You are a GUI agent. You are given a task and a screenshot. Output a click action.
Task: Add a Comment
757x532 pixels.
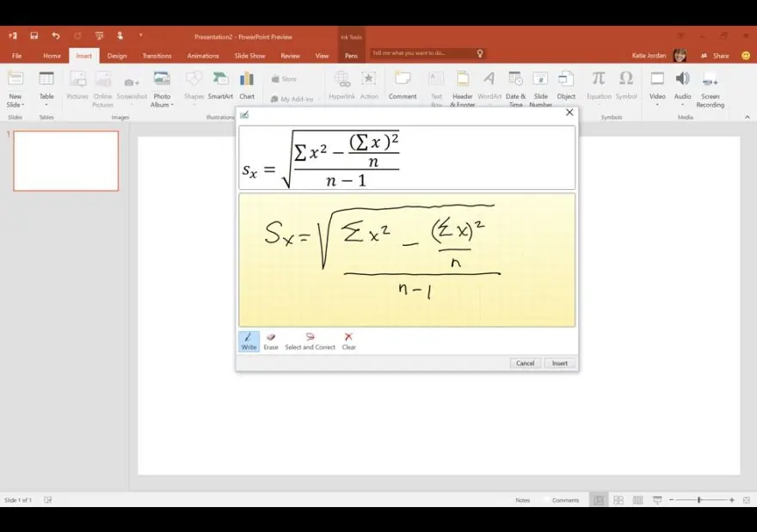(403, 87)
